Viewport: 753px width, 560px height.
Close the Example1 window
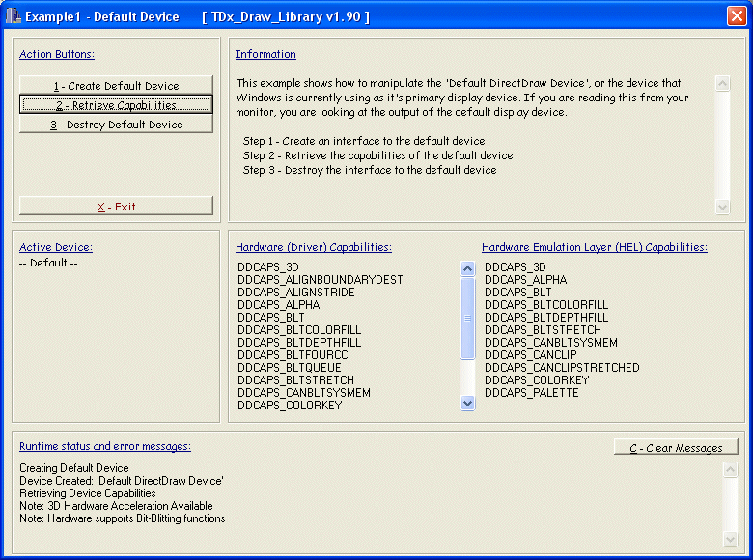pos(736,15)
